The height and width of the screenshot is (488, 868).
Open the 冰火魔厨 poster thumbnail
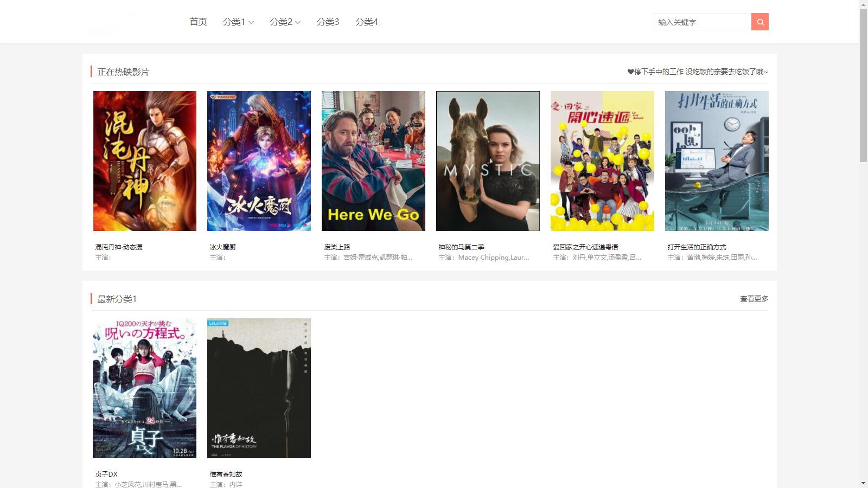[259, 161]
